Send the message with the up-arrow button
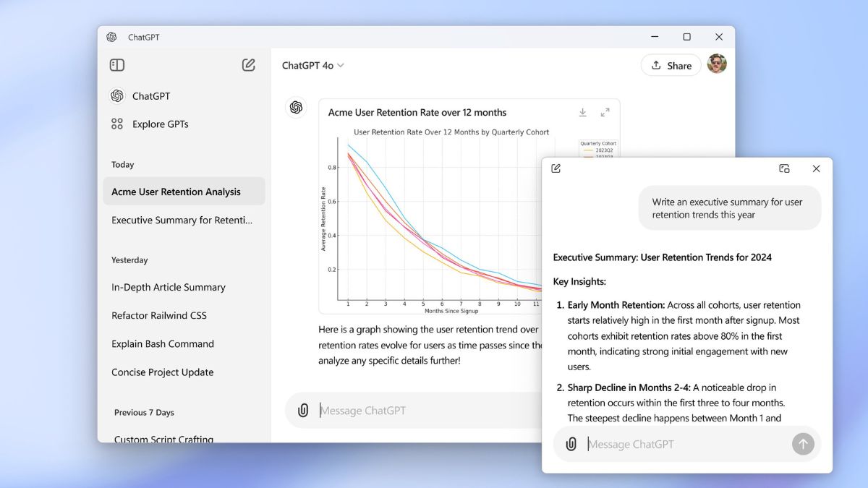Screen dimensions: 868x488 click(x=803, y=443)
